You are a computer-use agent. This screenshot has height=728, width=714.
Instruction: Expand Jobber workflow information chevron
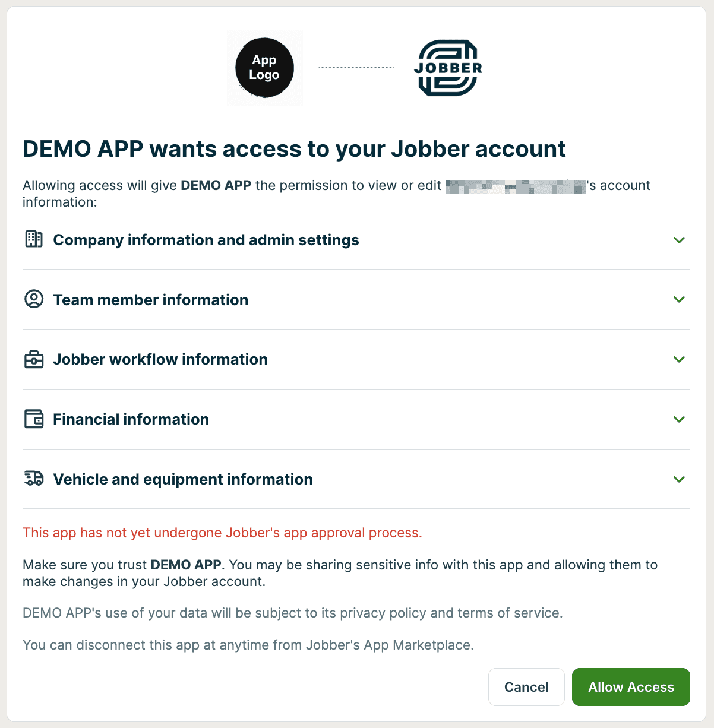pos(679,359)
